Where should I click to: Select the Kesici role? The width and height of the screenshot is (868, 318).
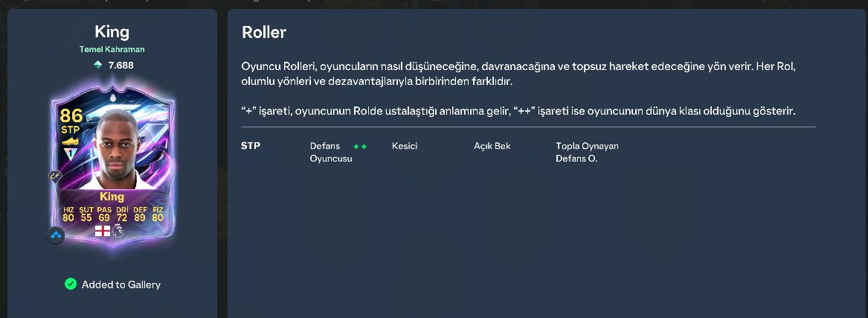point(405,146)
